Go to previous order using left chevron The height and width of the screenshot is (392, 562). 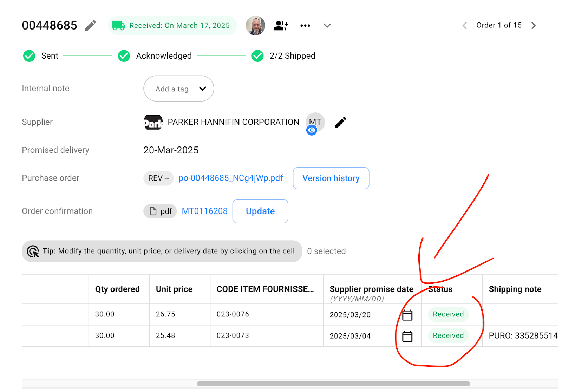pos(465,26)
